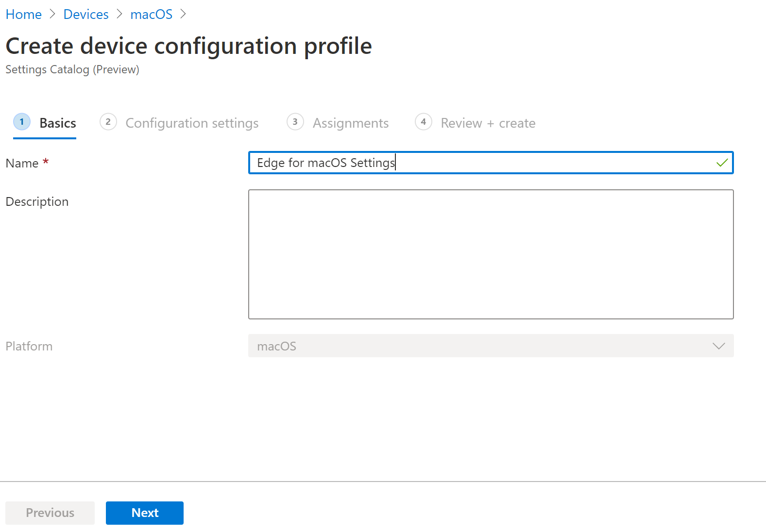
Task: Click the step 4 circle icon
Action: point(424,122)
